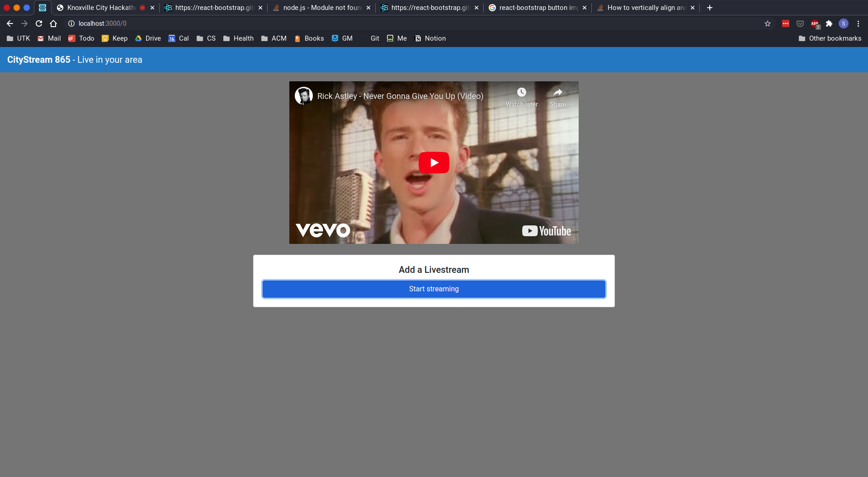Open the Notion bookmark

tap(430, 38)
